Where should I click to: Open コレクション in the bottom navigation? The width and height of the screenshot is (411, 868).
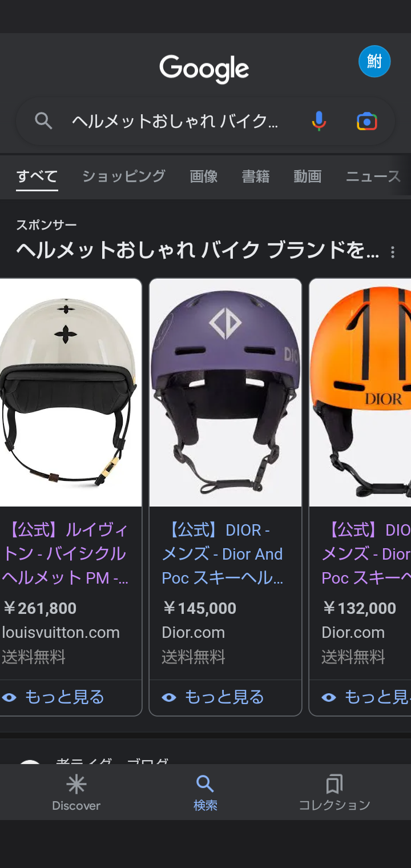pos(335,793)
